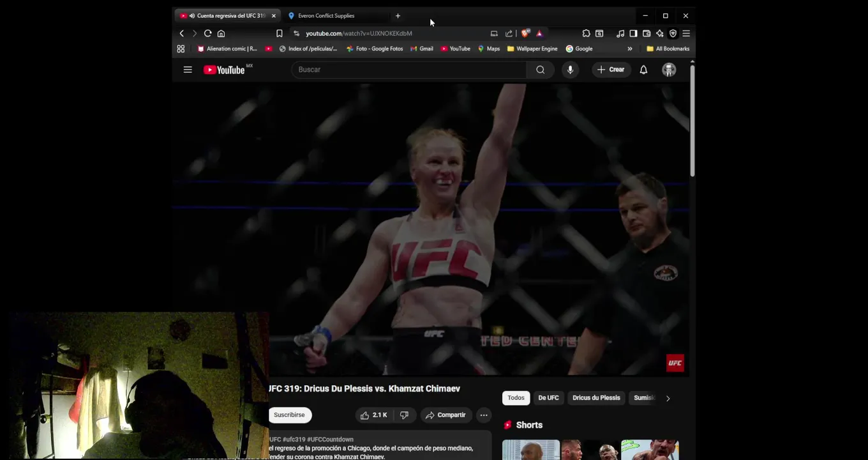Open the third Shorts thumbnail with green graphics

[x=650, y=450]
